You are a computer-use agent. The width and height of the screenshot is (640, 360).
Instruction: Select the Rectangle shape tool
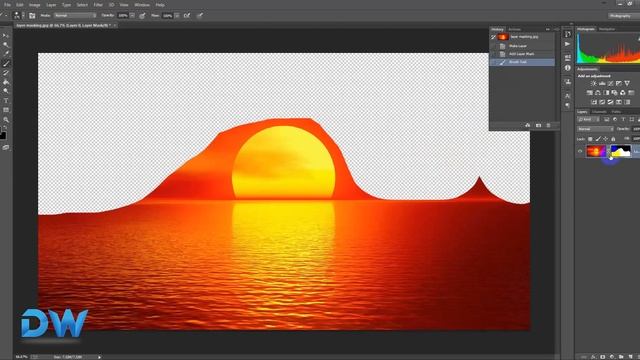(x=6, y=110)
